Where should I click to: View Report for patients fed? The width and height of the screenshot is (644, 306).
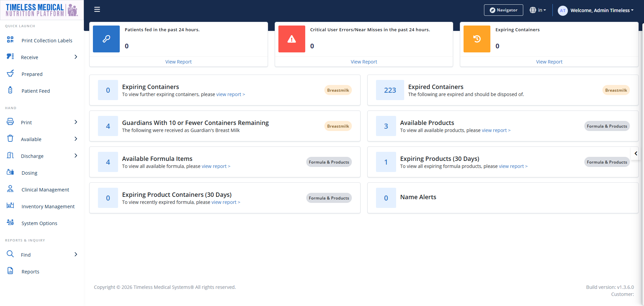pyautogui.click(x=178, y=62)
